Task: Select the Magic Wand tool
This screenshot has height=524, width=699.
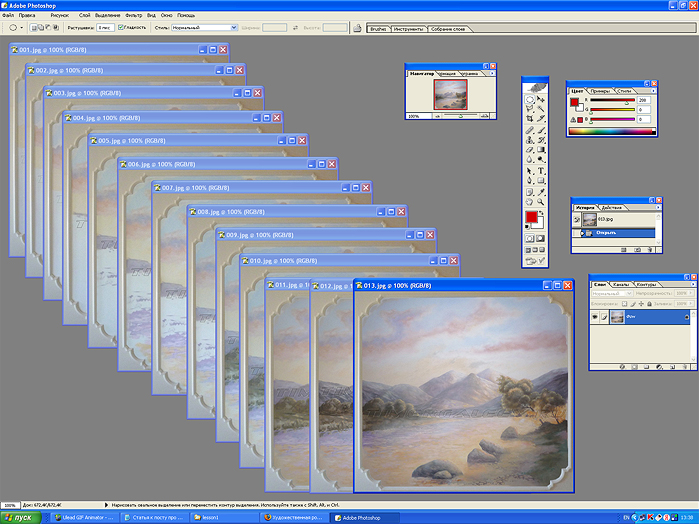Action: (x=541, y=108)
